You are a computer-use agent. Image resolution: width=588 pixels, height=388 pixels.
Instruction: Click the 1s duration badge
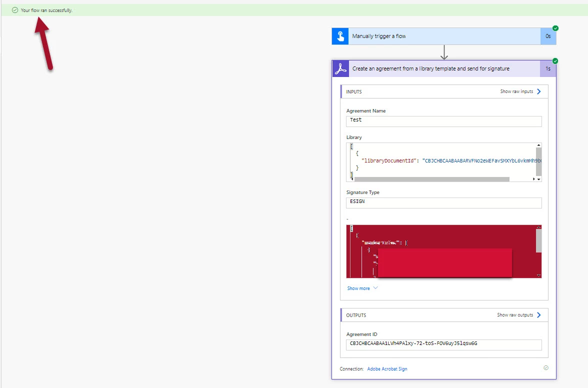click(548, 69)
